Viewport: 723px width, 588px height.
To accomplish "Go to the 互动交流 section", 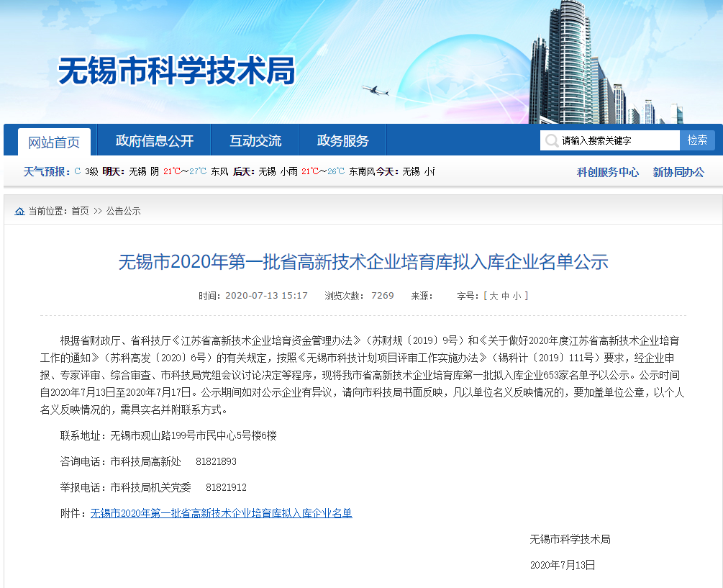I will tap(255, 141).
